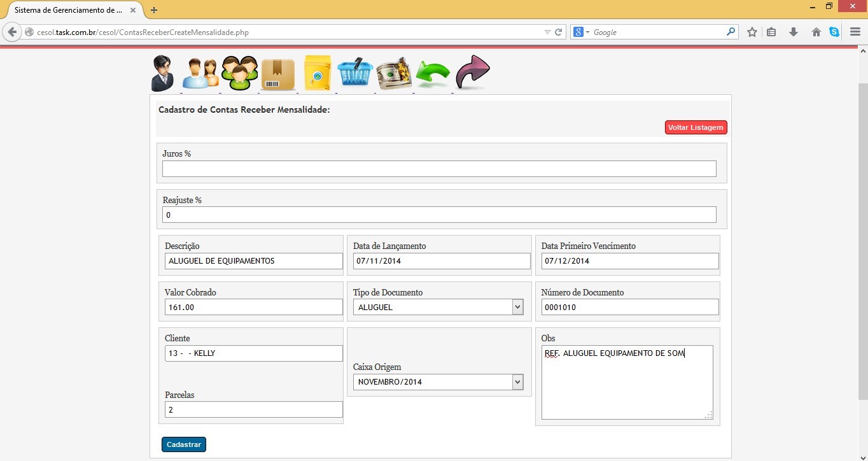Click the purple forward arrow icon
Screen dimensions: 868x461
point(472,73)
